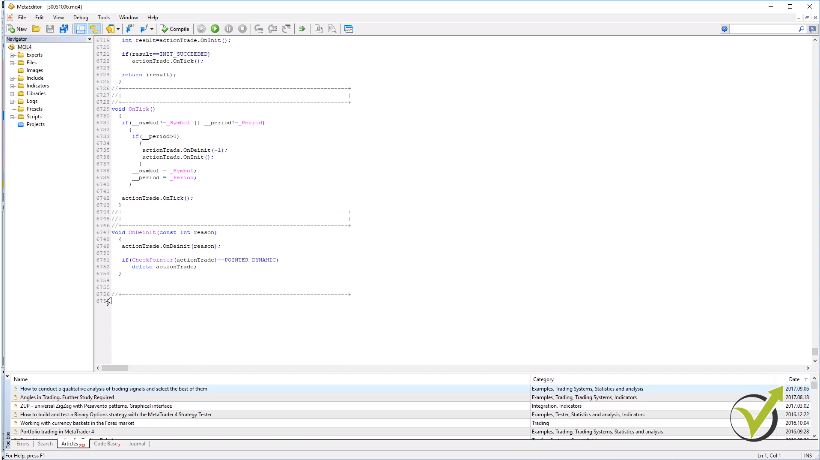Pause debugging with the toolbar pause icon
The image size is (820, 460).
click(x=229, y=29)
